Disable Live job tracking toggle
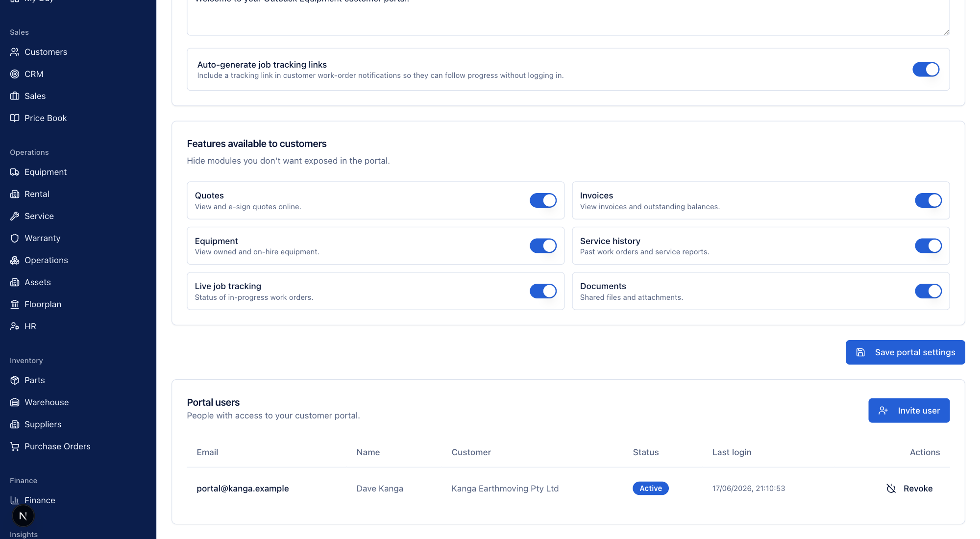This screenshot has width=980, height=539. point(543,291)
